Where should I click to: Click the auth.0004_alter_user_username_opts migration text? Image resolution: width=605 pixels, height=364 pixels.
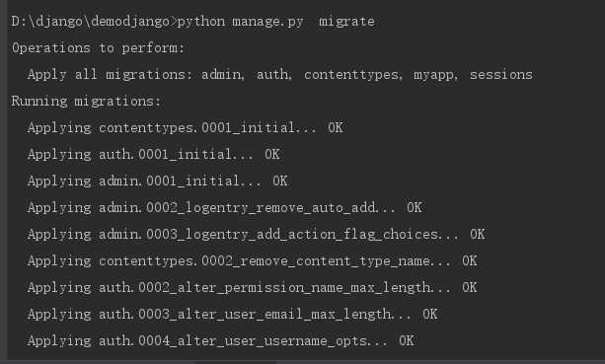[x=233, y=341]
